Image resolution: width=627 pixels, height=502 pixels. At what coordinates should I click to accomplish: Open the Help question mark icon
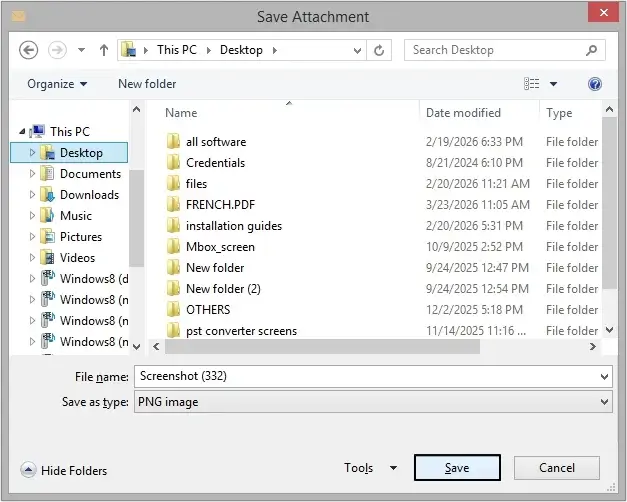click(595, 84)
